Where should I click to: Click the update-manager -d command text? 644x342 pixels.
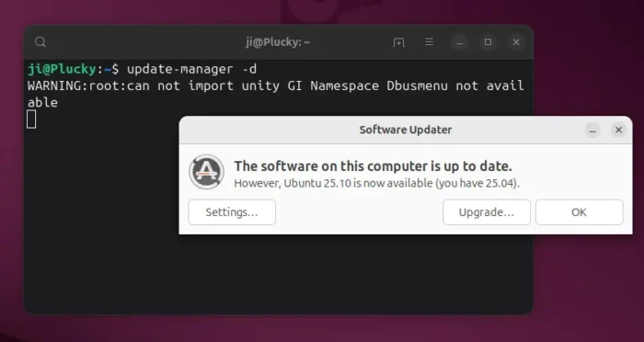pos(191,69)
